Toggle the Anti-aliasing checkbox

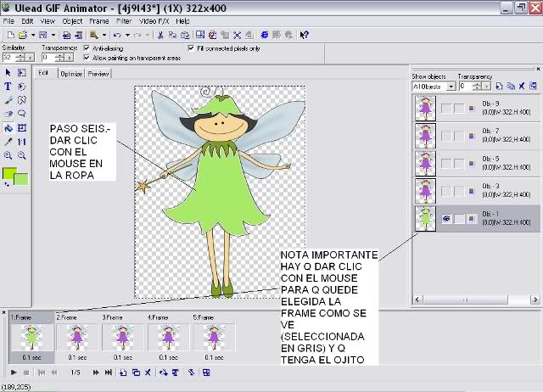click(87, 48)
